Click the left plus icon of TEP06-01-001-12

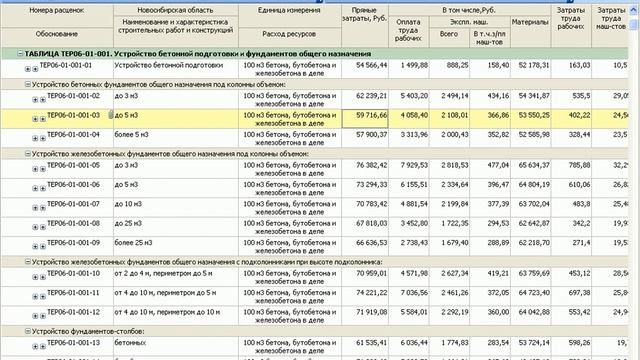pyautogui.click(x=35, y=316)
